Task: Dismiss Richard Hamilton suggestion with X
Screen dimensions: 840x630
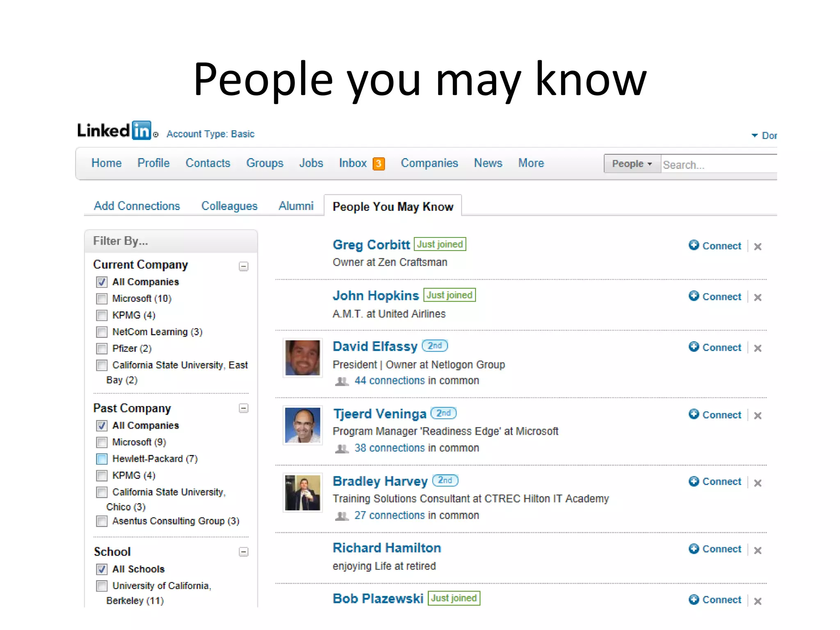Action: 758,550
